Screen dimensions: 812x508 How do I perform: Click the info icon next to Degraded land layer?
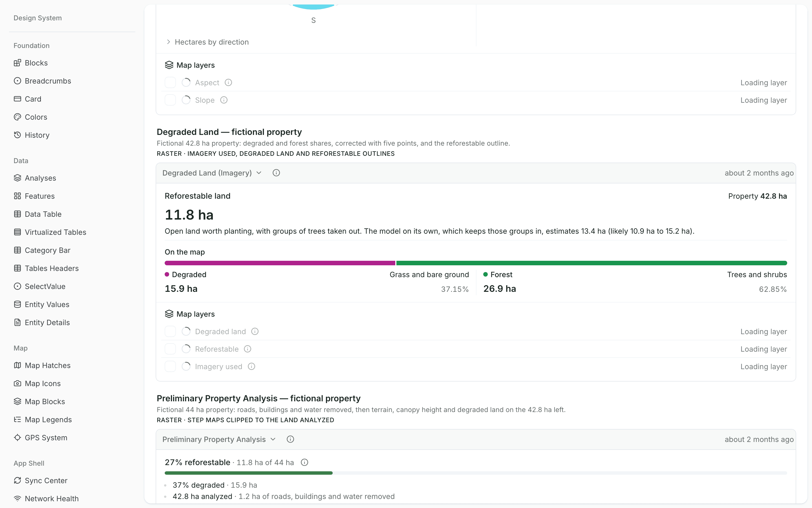click(x=255, y=332)
